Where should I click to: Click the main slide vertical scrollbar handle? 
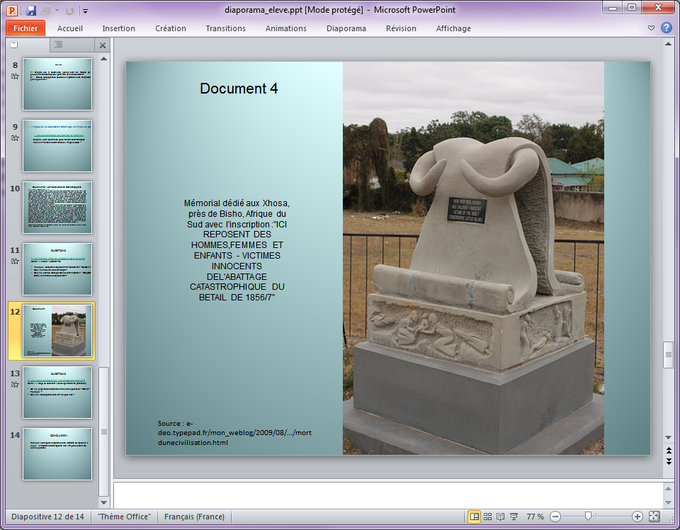[668, 355]
